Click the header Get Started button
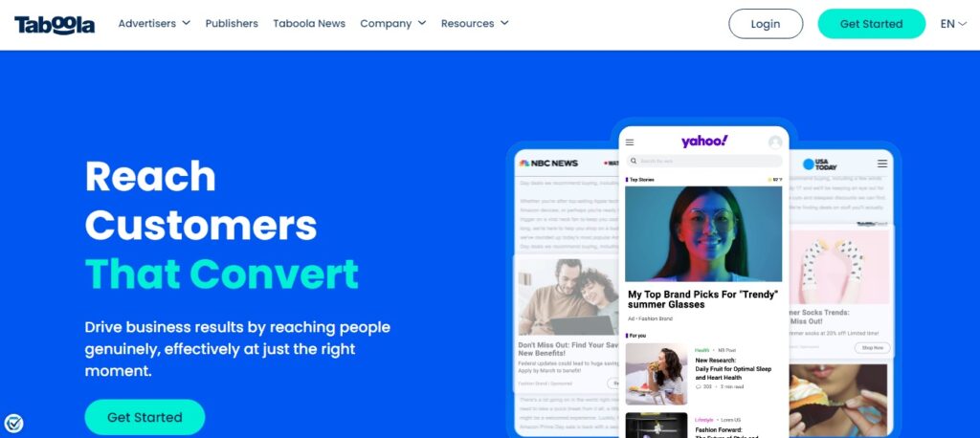Image resolution: width=980 pixels, height=438 pixels. 871,24
